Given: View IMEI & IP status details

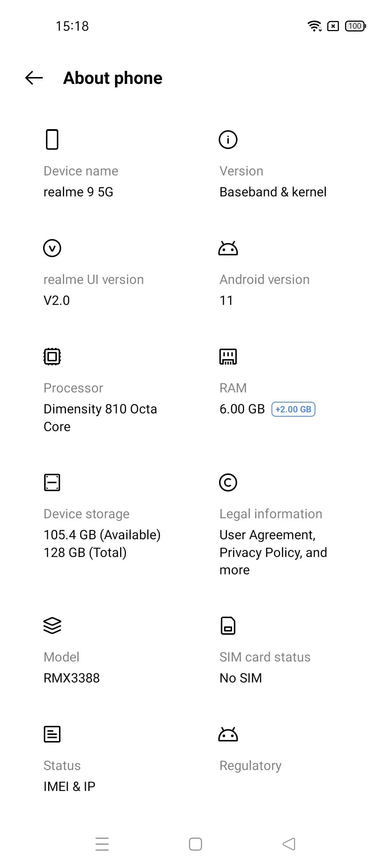Looking at the screenshot, I should tap(70, 786).
